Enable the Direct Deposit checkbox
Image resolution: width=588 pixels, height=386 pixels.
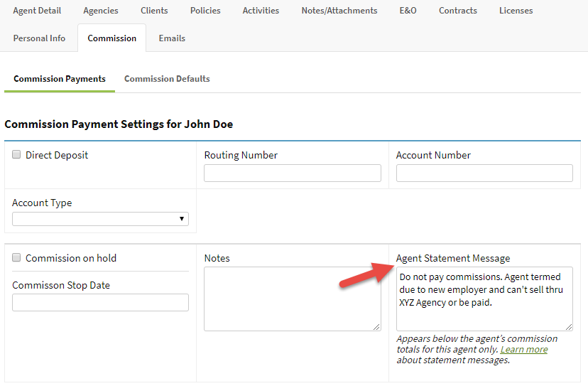(16, 155)
